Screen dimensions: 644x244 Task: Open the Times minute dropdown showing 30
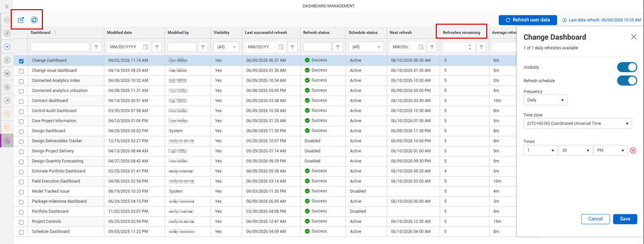pyautogui.click(x=575, y=151)
